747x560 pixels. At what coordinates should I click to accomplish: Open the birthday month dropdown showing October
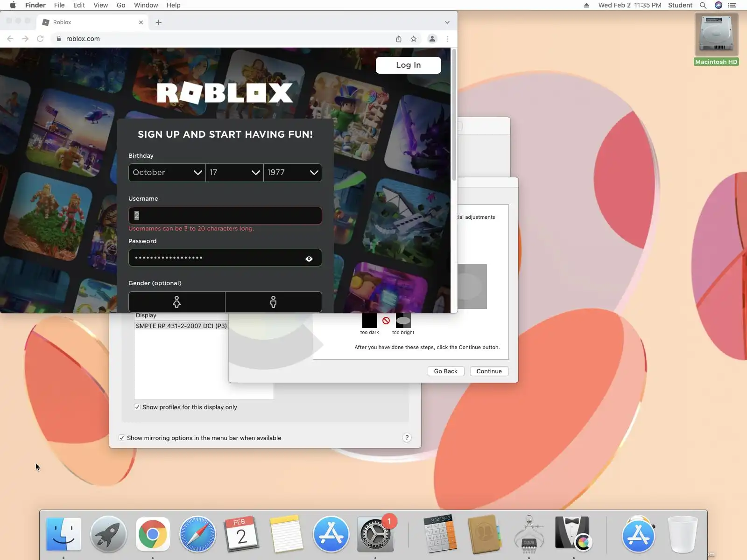coord(167,173)
